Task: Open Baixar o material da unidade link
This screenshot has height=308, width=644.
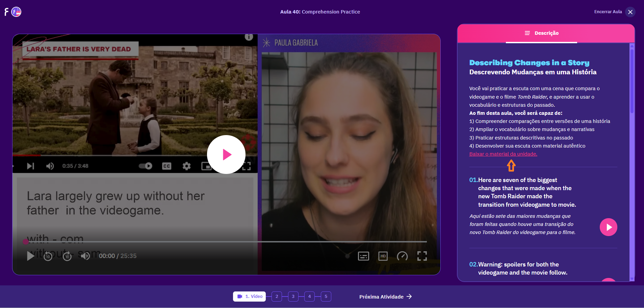Action: click(503, 154)
